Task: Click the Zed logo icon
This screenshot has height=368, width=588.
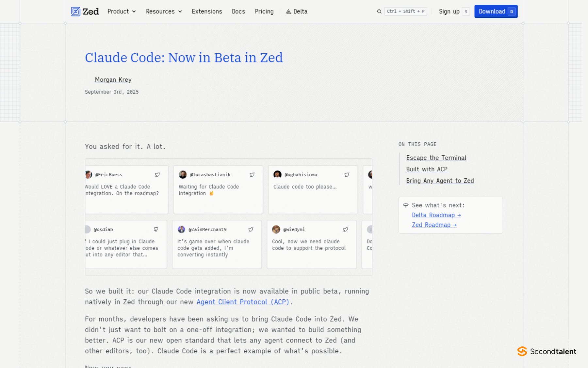Action: (x=75, y=11)
